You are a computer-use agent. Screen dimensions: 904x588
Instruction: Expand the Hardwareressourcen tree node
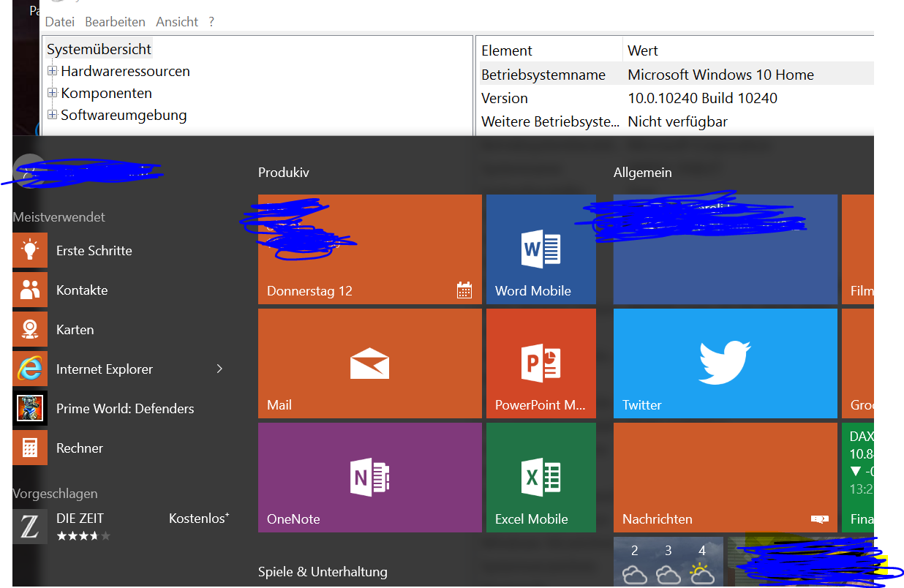click(52, 72)
